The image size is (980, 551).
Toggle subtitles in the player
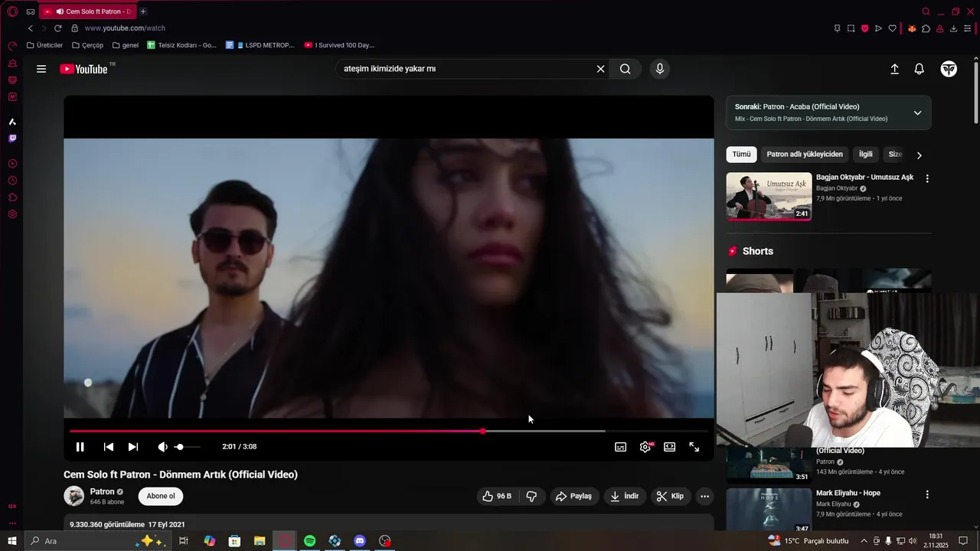(x=621, y=447)
